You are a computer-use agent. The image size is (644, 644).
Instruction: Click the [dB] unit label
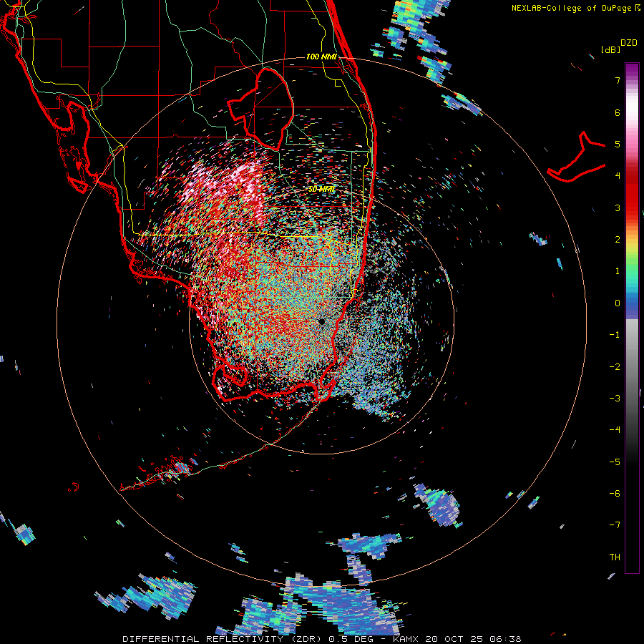(610, 50)
